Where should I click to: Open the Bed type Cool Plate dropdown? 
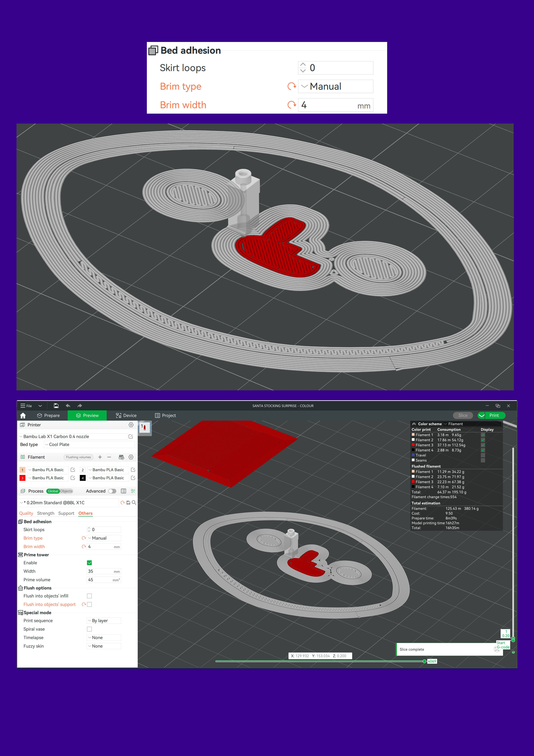89,445
